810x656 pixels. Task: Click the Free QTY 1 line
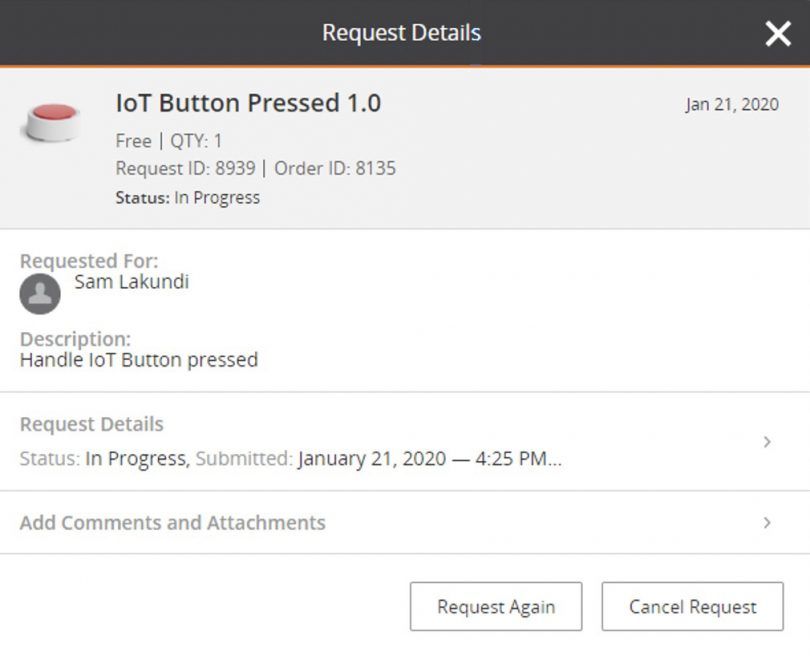(169, 140)
